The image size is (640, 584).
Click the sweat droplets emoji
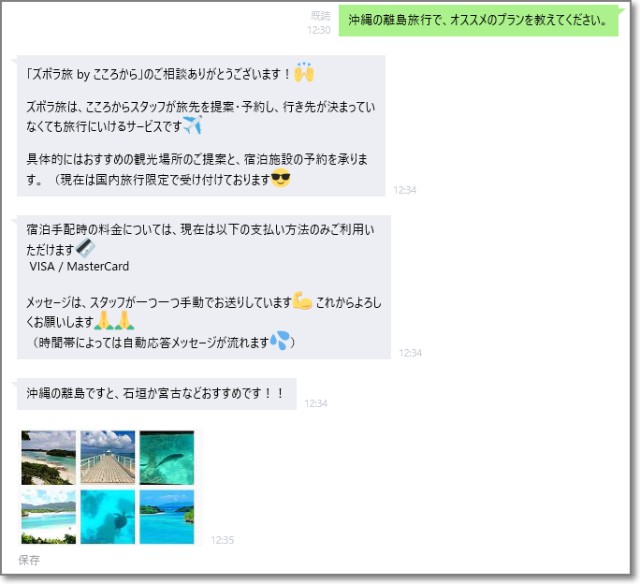[x=280, y=340]
